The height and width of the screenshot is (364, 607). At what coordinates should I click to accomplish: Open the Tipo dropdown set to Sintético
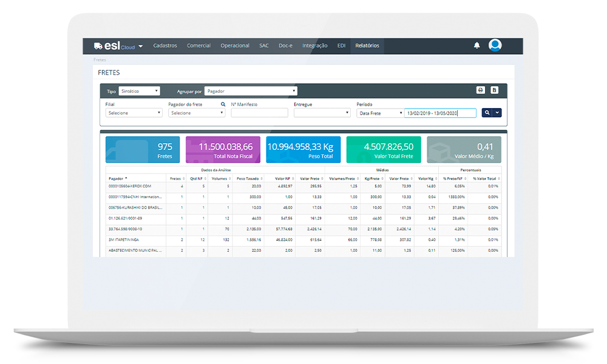coord(139,91)
